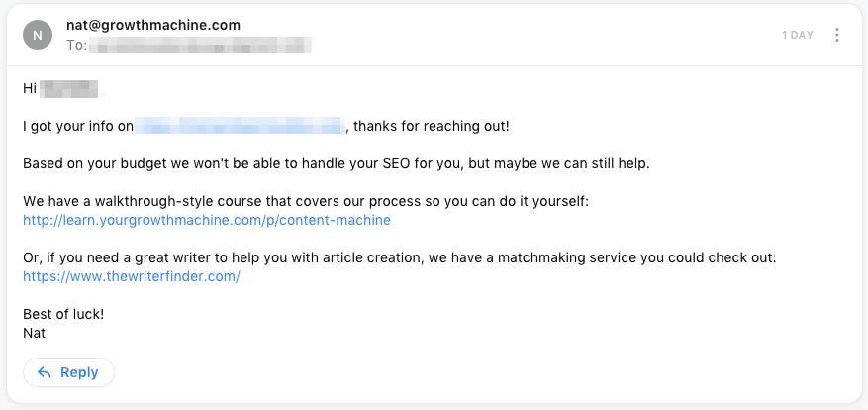Click the 1 DAY timestamp
Viewport: 868px width, 410px height.
(x=797, y=35)
